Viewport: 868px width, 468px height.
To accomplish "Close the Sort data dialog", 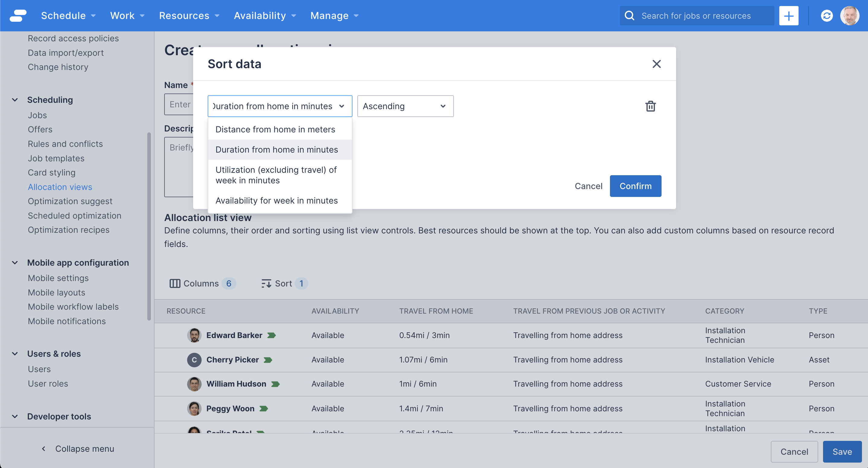I will pos(656,64).
